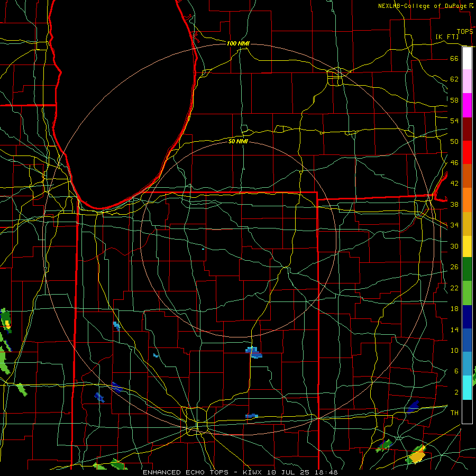
Task: Click the dark green 30 K FT legend swatch
Action: pos(467,269)
